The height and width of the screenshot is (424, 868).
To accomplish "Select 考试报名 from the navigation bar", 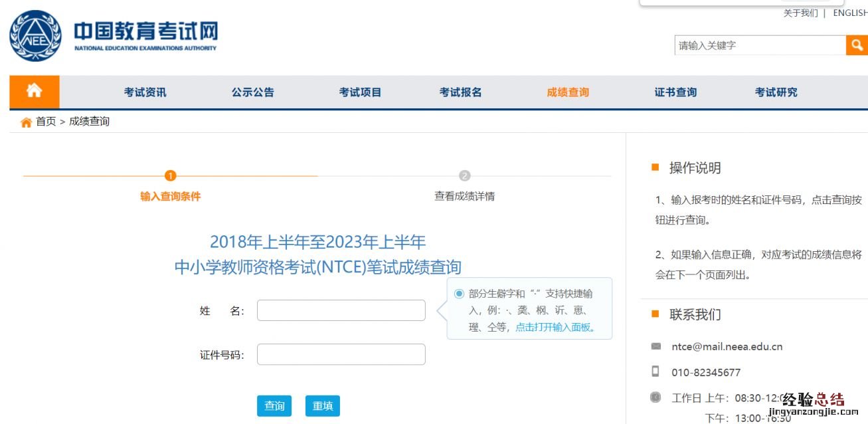I will (461, 92).
